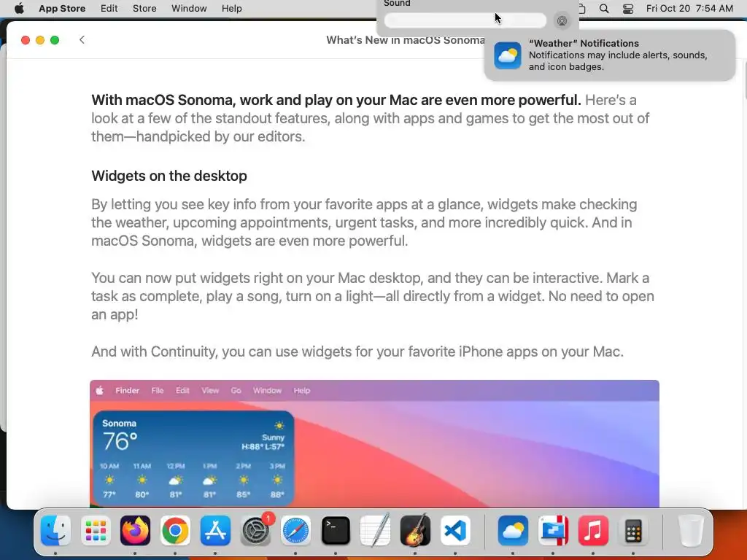
Task: Open the App Store menu
Action: [x=62, y=8]
